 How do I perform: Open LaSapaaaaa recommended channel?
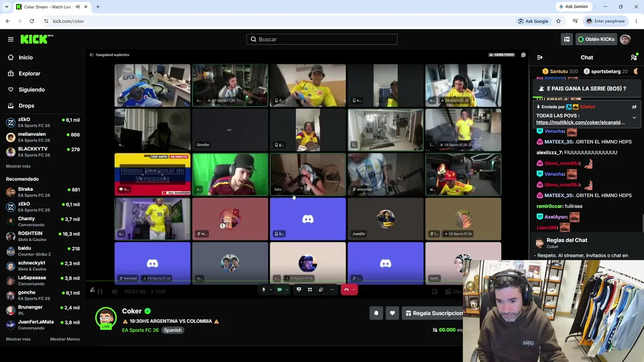pyautogui.click(x=43, y=281)
